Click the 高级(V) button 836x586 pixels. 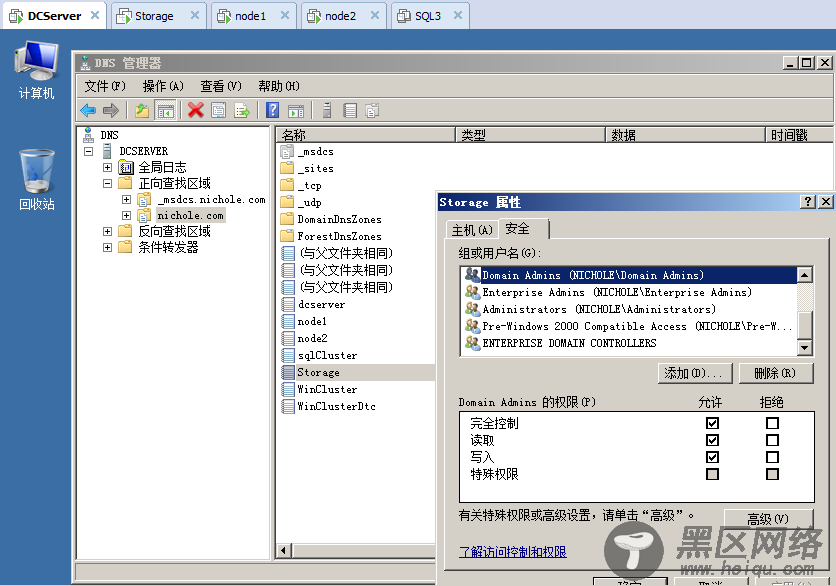pyautogui.click(x=768, y=518)
